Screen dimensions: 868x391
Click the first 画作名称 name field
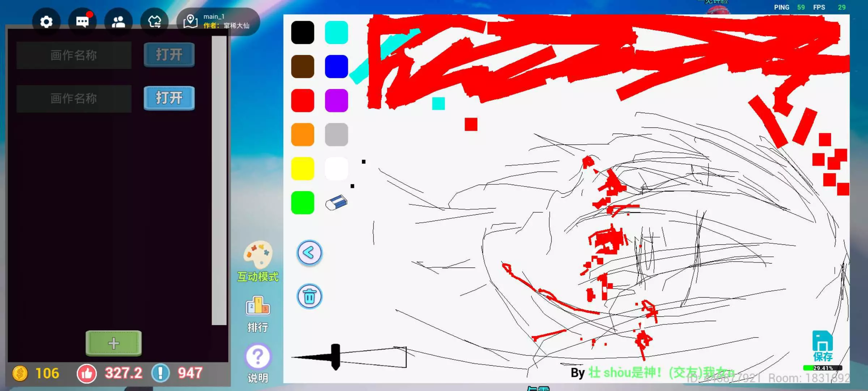click(74, 55)
